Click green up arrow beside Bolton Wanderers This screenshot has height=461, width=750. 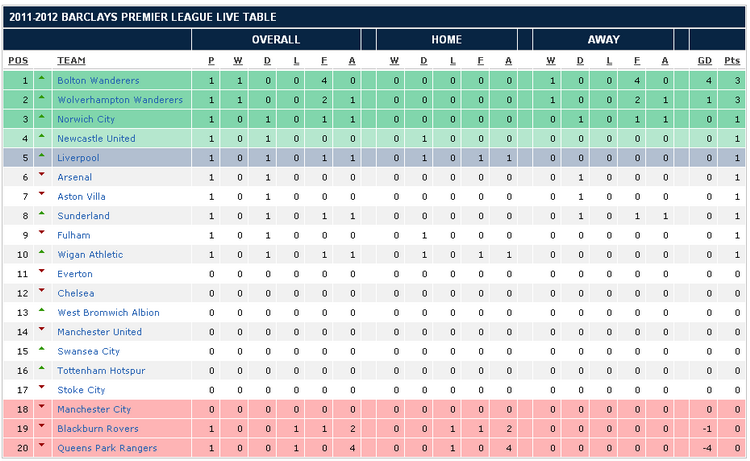[42, 79]
